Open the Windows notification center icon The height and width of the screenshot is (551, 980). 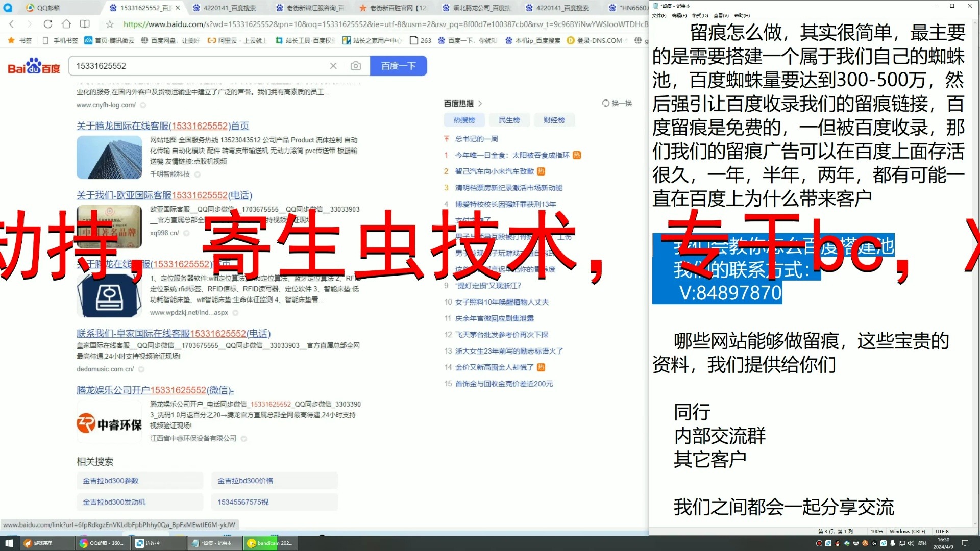tap(965, 543)
